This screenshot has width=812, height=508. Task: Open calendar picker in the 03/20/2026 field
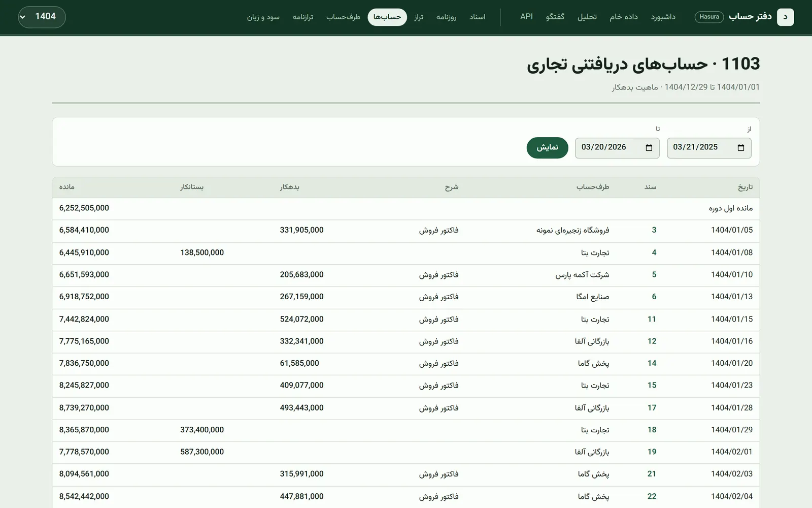point(649,148)
